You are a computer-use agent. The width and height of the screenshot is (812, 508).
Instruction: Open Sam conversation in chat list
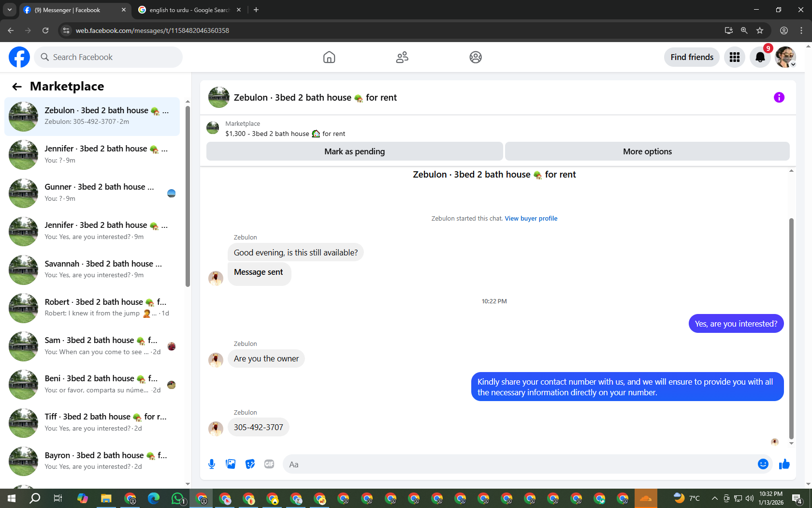[x=92, y=346]
